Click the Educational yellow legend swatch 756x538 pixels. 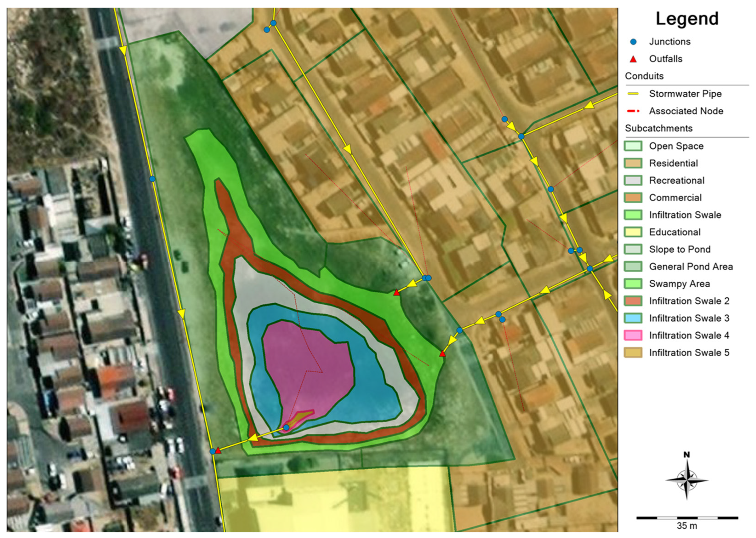point(633,232)
